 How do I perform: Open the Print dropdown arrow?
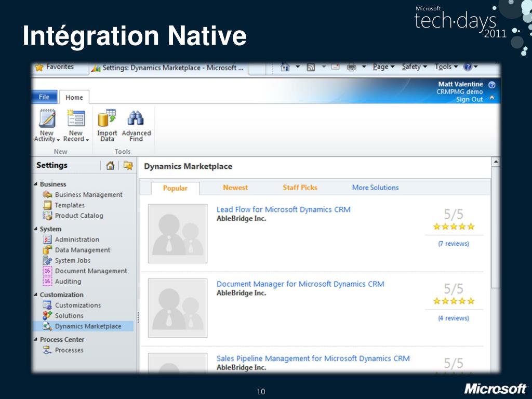point(364,66)
